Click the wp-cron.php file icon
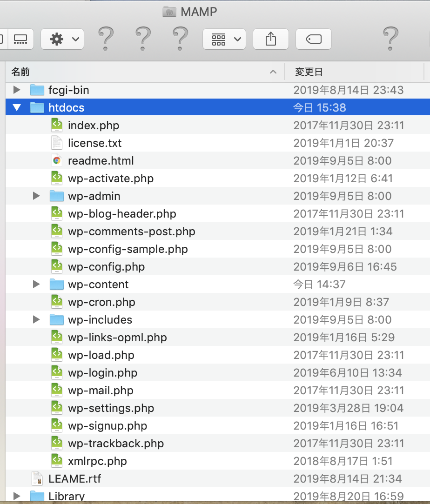430x504 pixels. [57, 302]
